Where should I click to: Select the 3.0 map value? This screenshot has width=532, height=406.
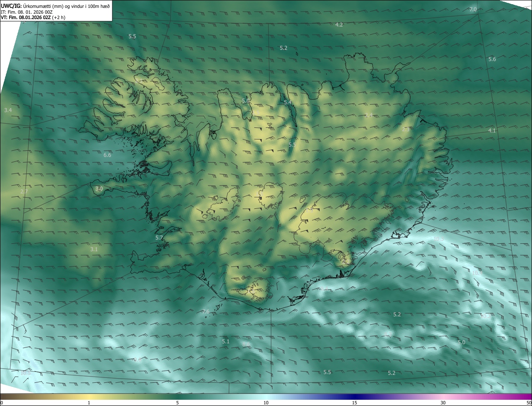click(x=99, y=188)
